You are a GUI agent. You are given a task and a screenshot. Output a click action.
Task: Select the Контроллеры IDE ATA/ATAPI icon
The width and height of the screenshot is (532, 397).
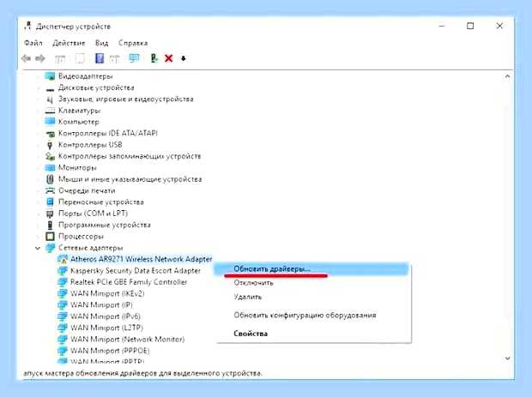point(50,134)
